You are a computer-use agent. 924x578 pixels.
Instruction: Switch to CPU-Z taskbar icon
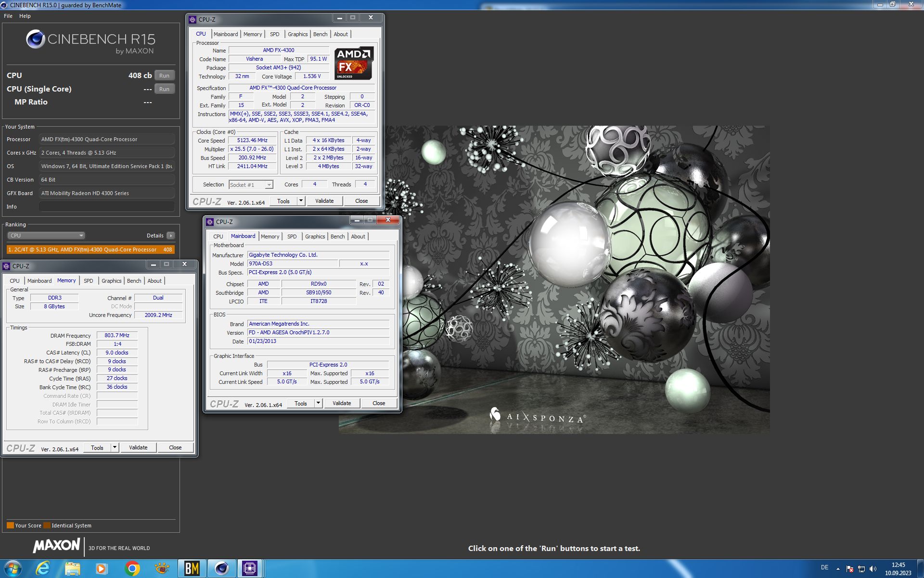[x=250, y=569]
